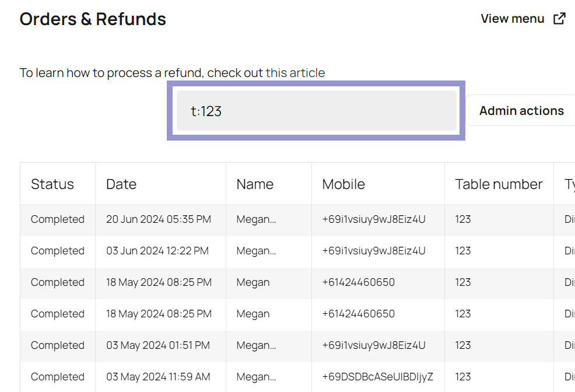Click Completed status of the 20 Jun order

coord(57,219)
